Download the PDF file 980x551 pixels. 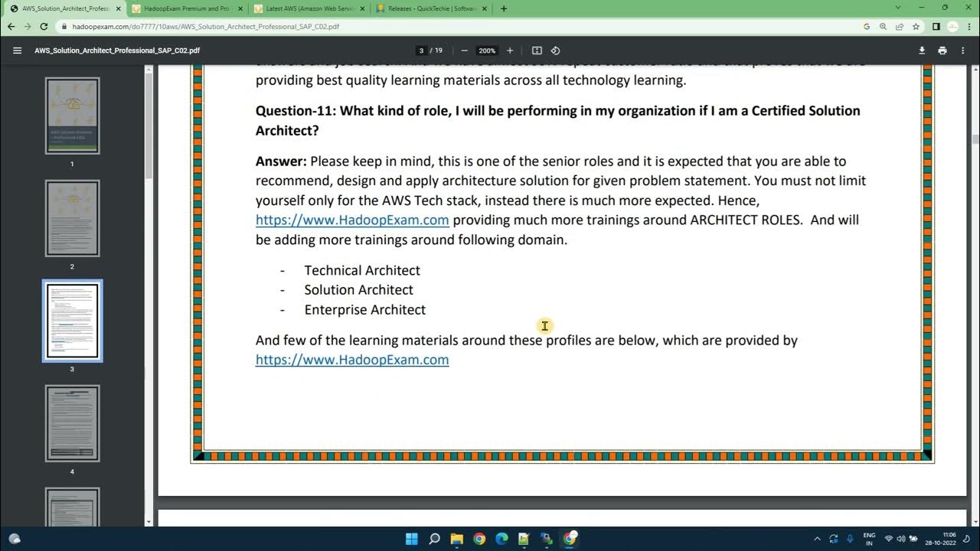pos(922,51)
